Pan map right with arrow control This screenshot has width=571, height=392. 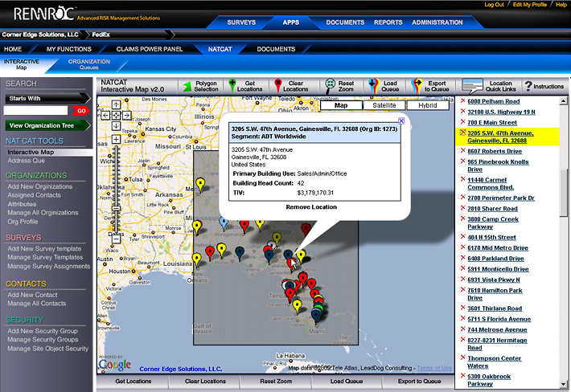point(126,116)
